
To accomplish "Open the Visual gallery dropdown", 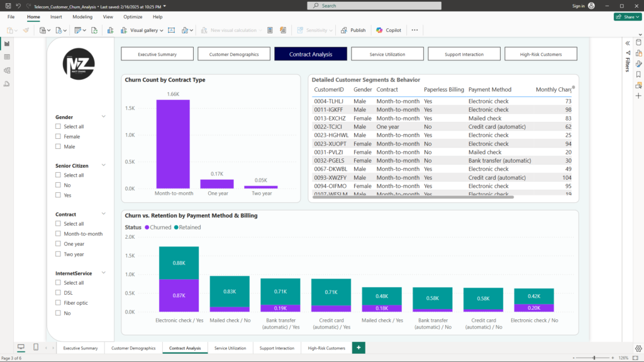I will tap(147, 30).
